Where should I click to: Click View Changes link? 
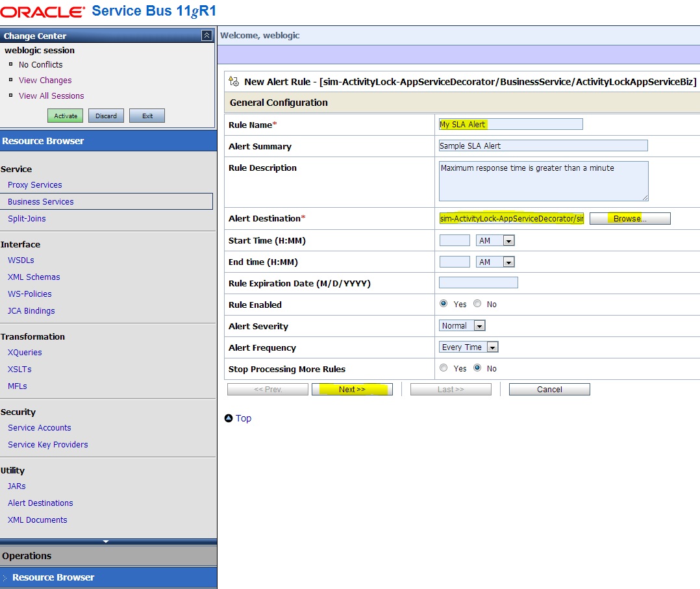pyautogui.click(x=45, y=81)
